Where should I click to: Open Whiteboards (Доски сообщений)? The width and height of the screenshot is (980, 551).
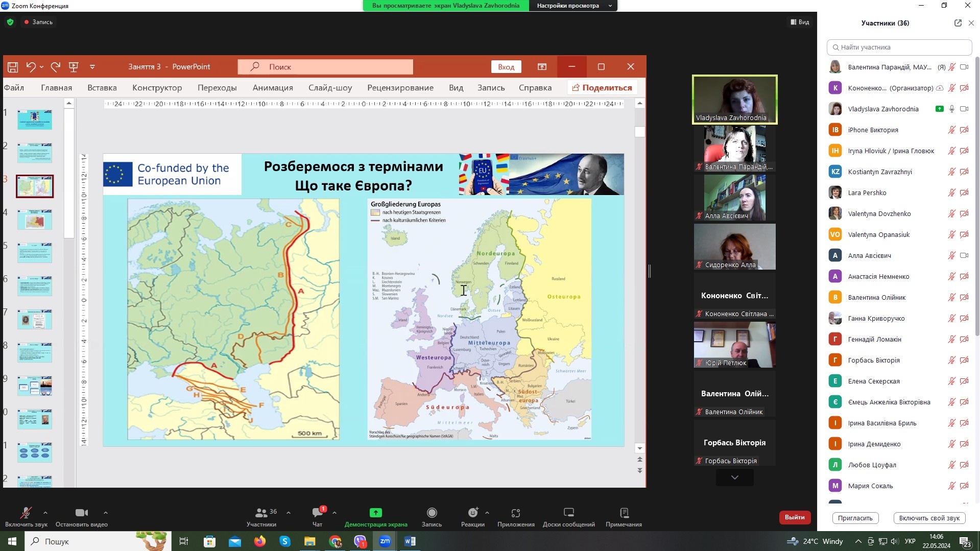pos(568,513)
